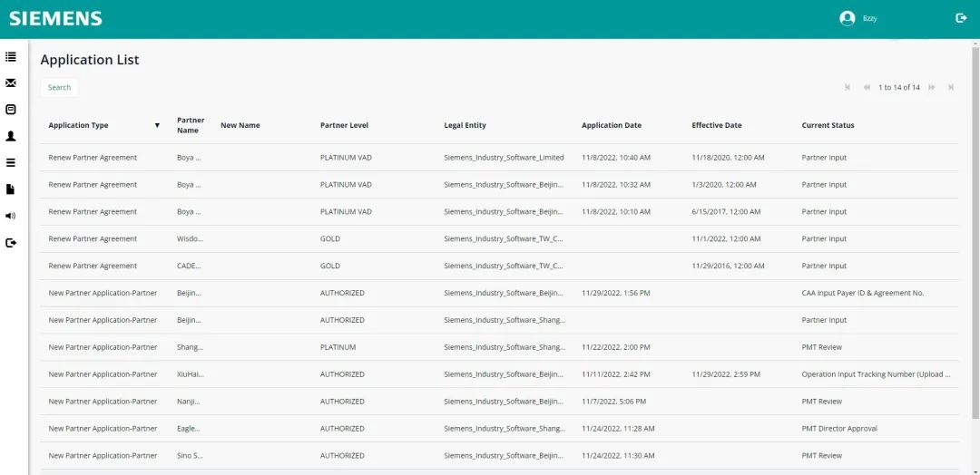This screenshot has width=980, height=475.
Task: Click Operation Input Tracking Number status cell
Action: 876,374
